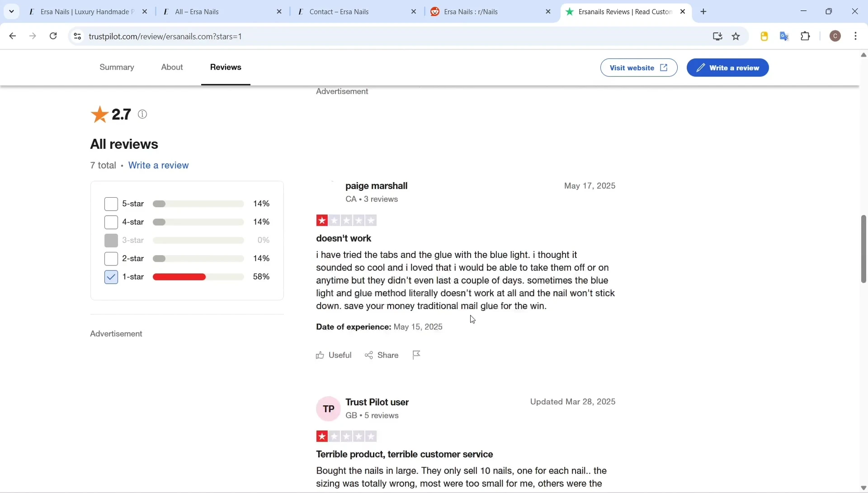
Task: Close the Reddit r/Nails tab
Action: (x=548, y=12)
